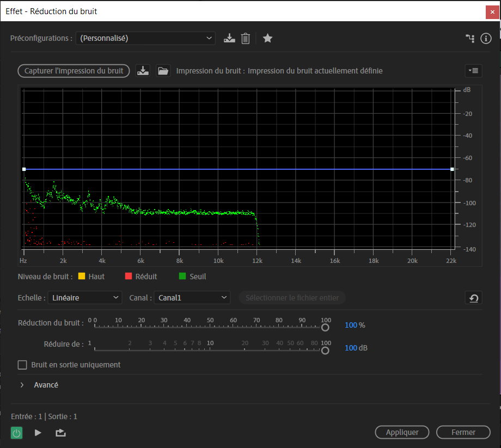Toggle loop playback mode
This screenshot has height=448, width=501.
(60, 433)
